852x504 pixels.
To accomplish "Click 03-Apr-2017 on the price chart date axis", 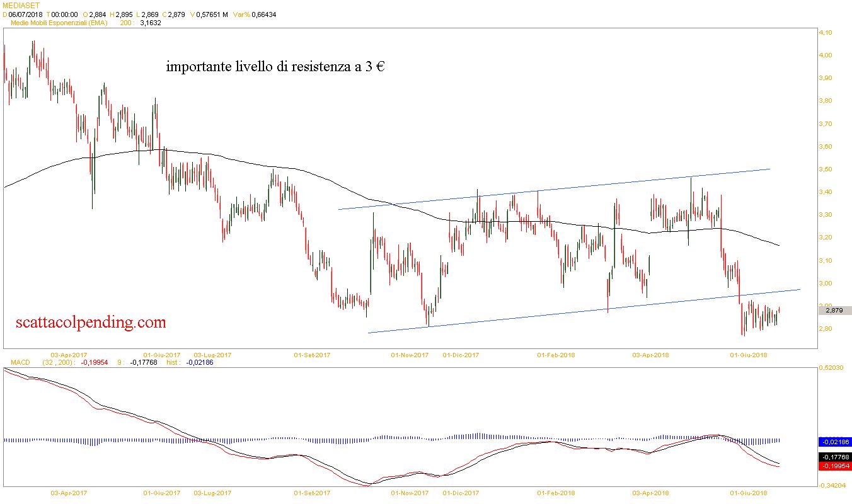I will [69, 355].
